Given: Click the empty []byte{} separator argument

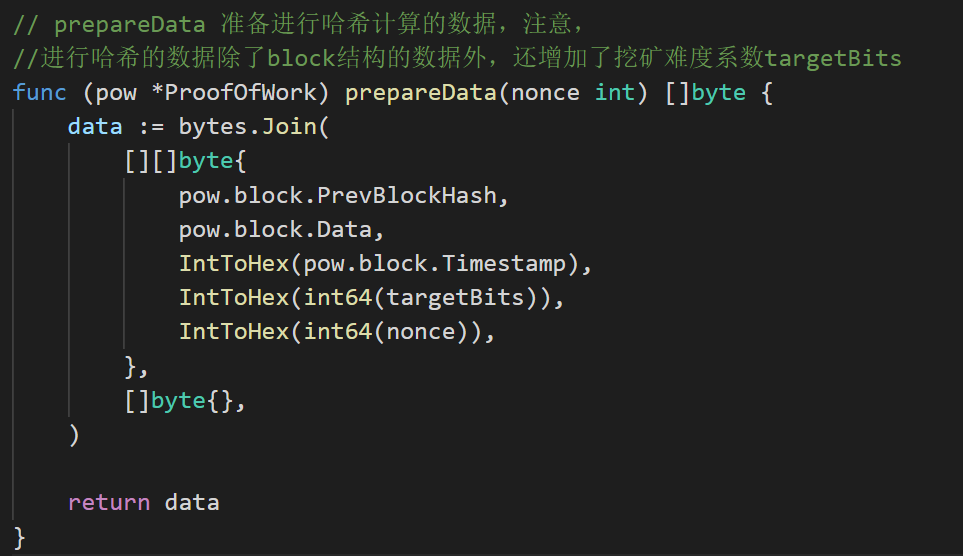Looking at the screenshot, I should coord(185,401).
